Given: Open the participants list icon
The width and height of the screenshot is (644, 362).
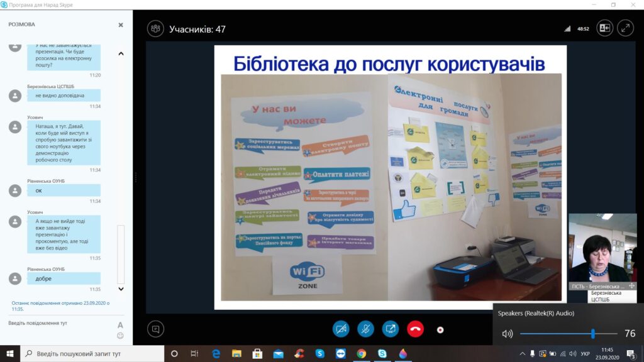Looking at the screenshot, I should tap(155, 28).
